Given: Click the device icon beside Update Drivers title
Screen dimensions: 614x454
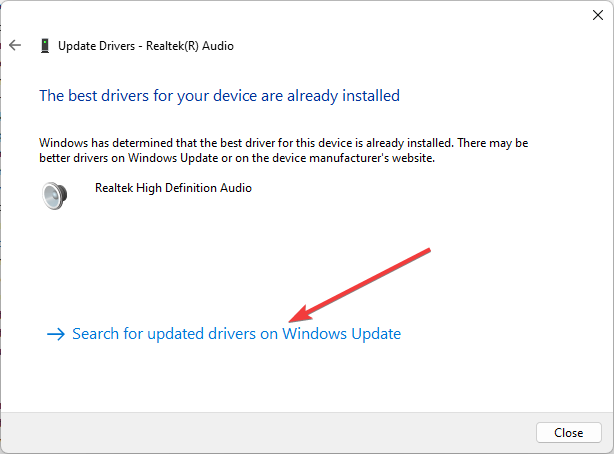Looking at the screenshot, I should (44, 45).
